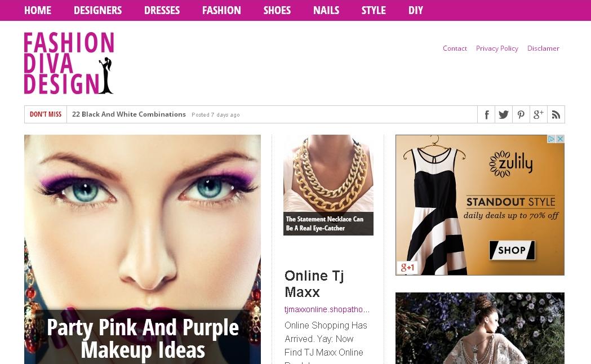This screenshot has height=364, width=591.
Task: Close the zulily ad with X icon
Action: pyautogui.click(x=560, y=139)
